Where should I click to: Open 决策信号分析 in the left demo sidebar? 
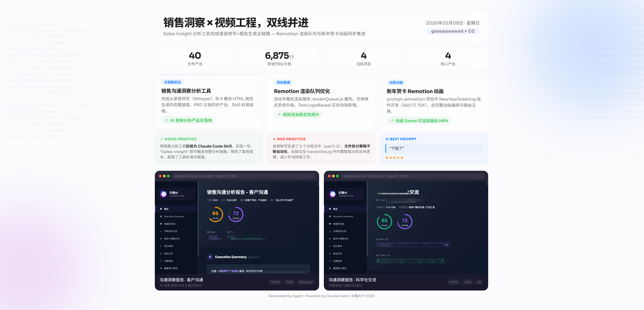pyautogui.click(x=171, y=231)
